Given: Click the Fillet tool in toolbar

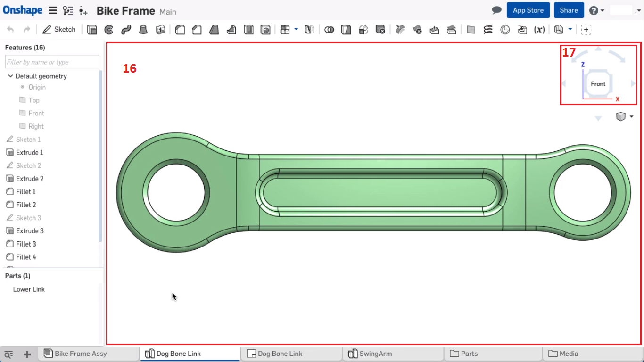Looking at the screenshot, I should pyautogui.click(x=180, y=30).
